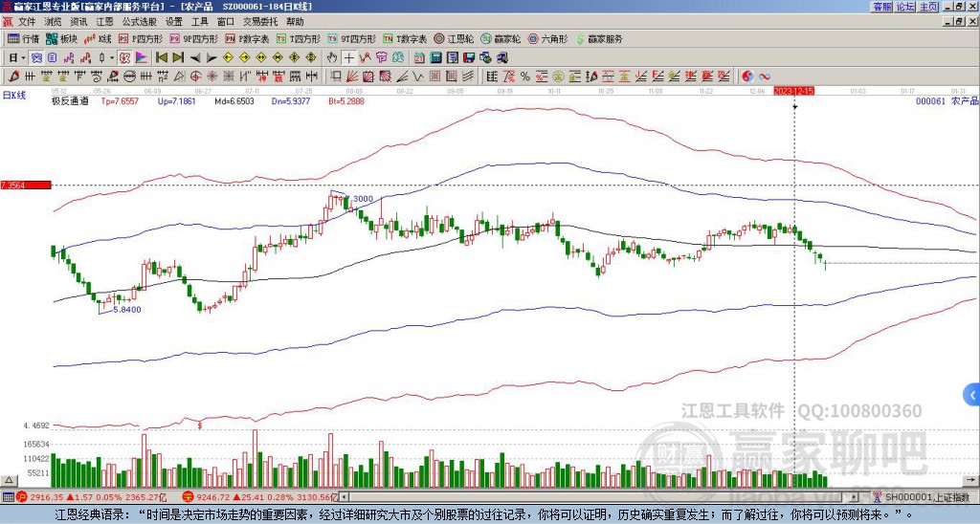980x524 pixels.
Task: Click the 2916.35 index status value
Action: pos(47,497)
